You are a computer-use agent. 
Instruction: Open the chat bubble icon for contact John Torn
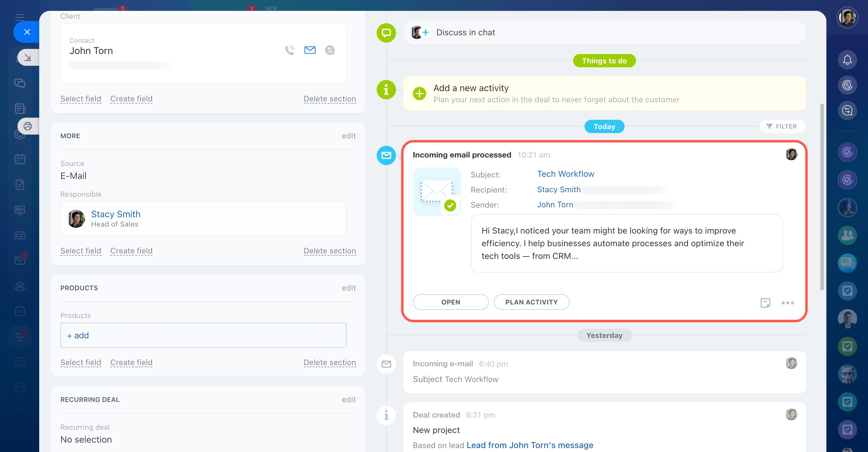point(330,50)
